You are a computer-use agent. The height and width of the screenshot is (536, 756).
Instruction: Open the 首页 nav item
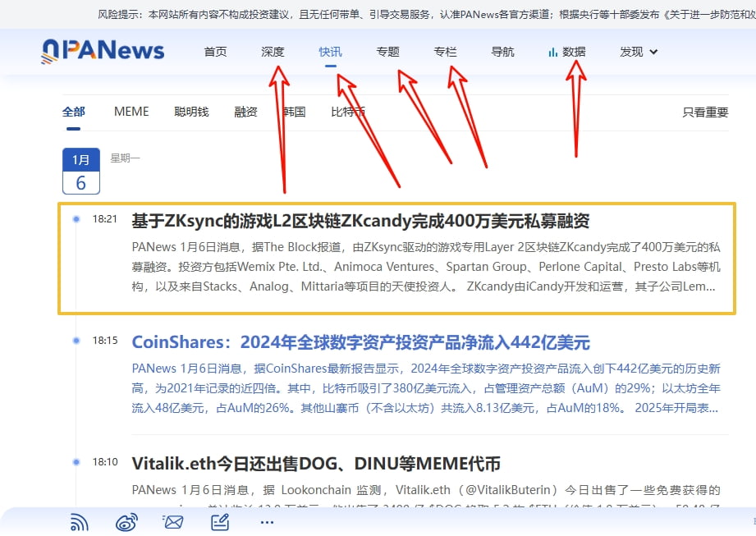coord(215,52)
